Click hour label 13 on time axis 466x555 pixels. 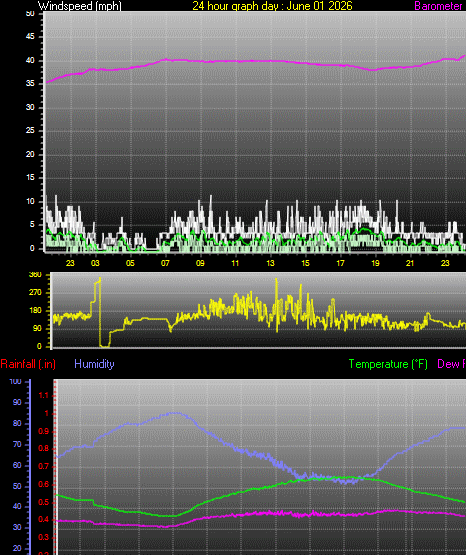270,263
